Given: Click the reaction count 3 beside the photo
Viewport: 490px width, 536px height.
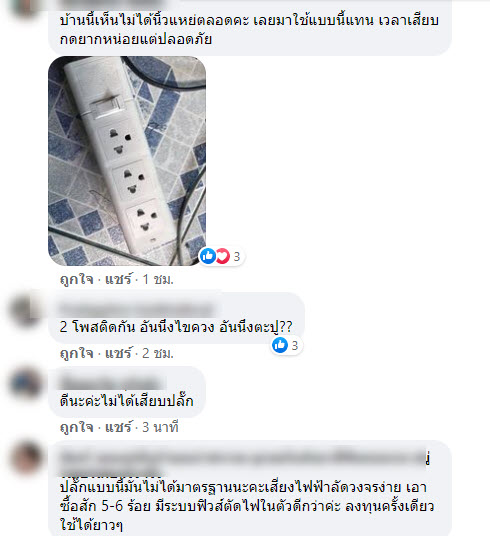Looking at the screenshot, I should pyautogui.click(x=237, y=256).
